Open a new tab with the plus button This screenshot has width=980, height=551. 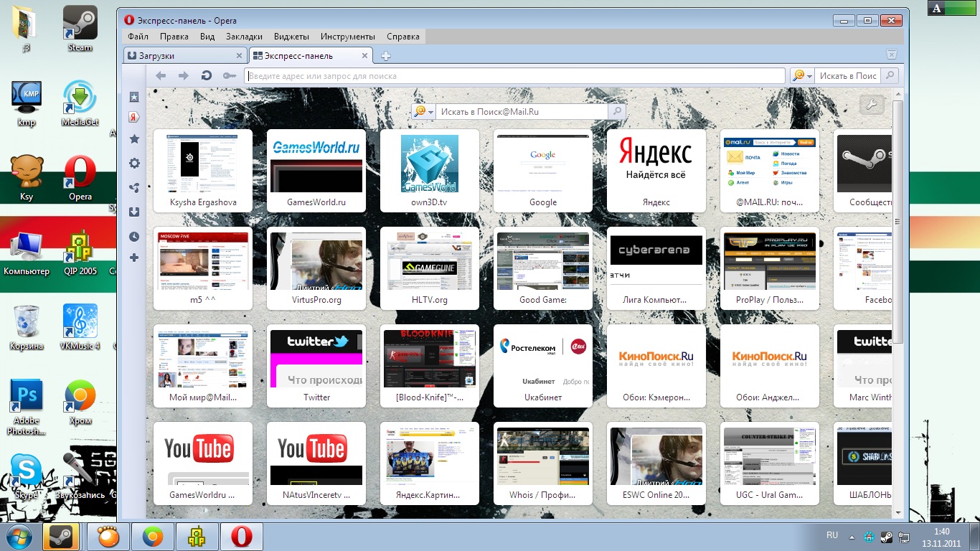pos(385,56)
